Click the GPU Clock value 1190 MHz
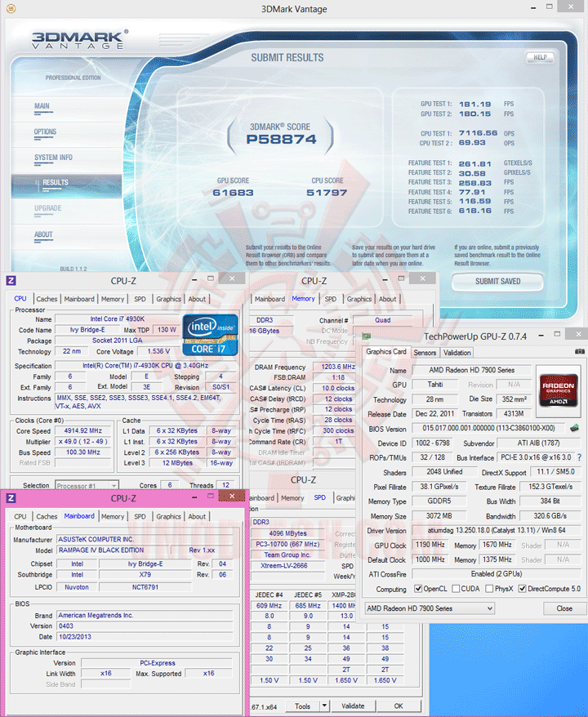The width and height of the screenshot is (588, 717). (x=430, y=545)
